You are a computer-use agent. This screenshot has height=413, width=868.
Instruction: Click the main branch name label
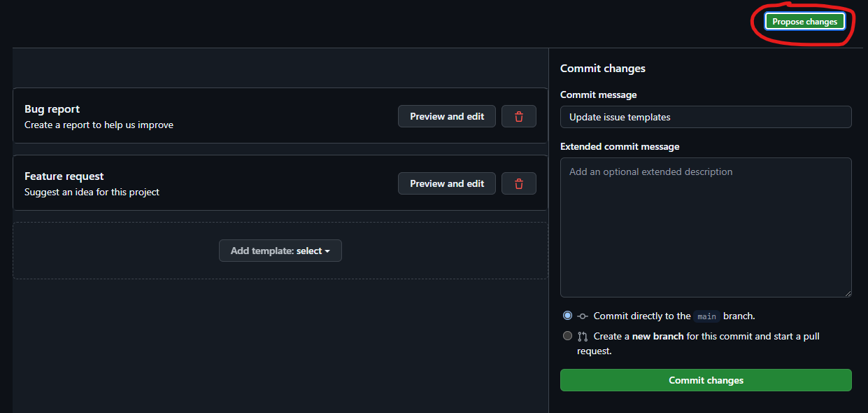[706, 316]
